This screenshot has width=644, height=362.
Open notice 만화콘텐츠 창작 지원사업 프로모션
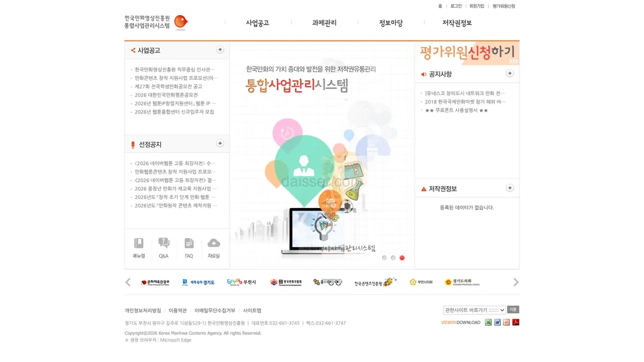(x=176, y=78)
